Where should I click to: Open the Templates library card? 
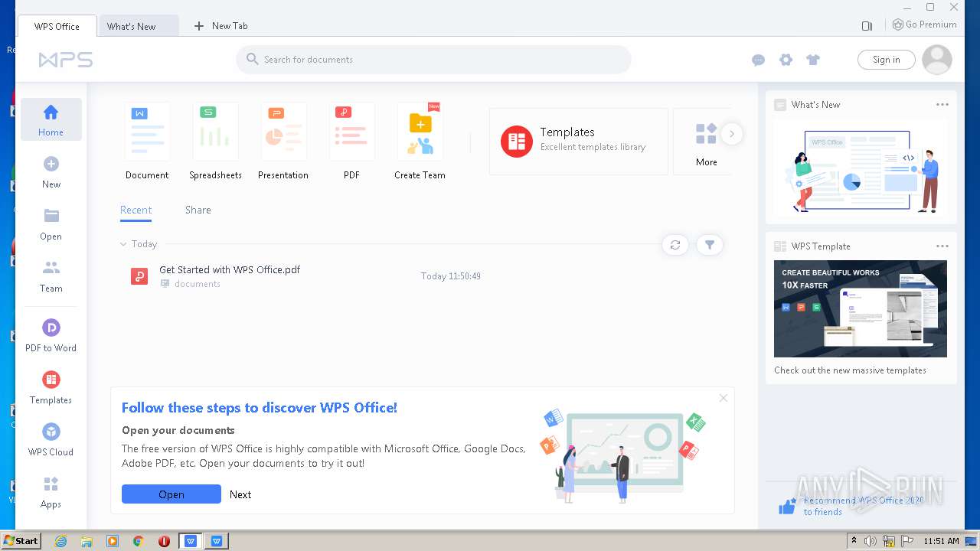click(578, 142)
